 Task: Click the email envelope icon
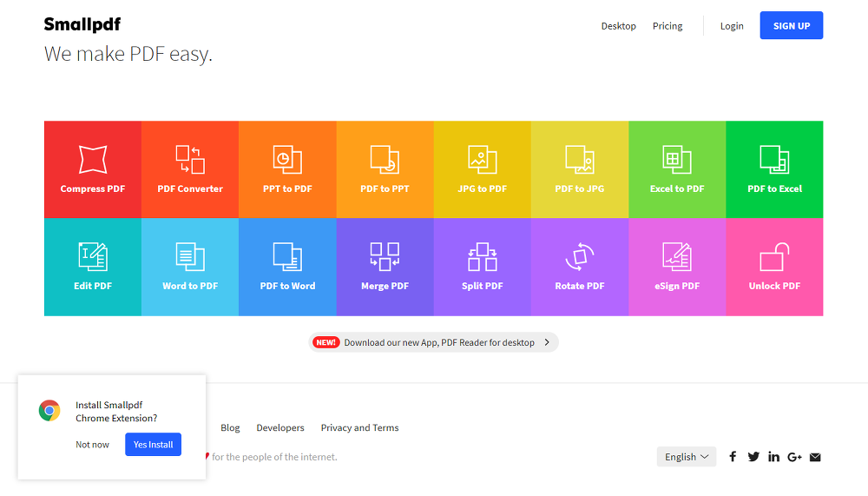pos(815,457)
